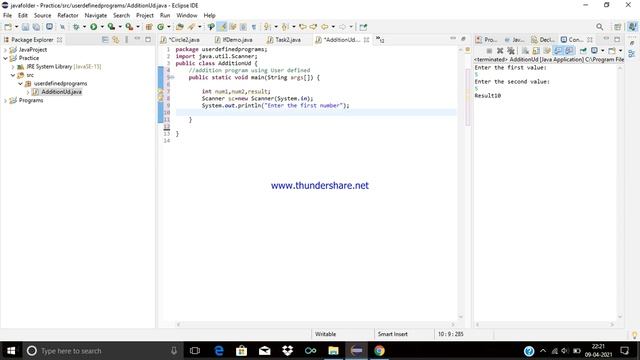Viewport: 640px width, 360px height.
Task: Toggle Link with Editor in Package Explorer
Action: point(116,40)
